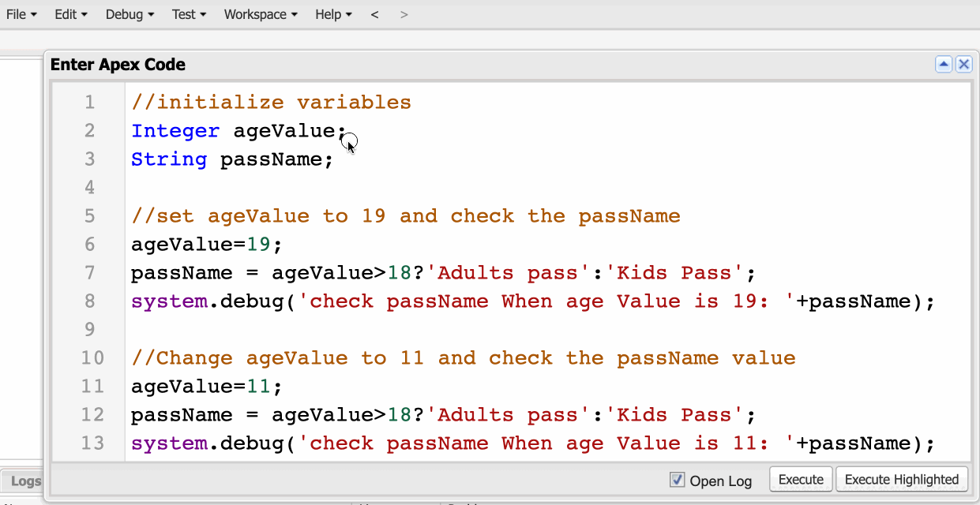Image resolution: width=980 pixels, height=505 pixels.
Task: Click system.debug statement for age 19
Action: (x=533, y=301)
